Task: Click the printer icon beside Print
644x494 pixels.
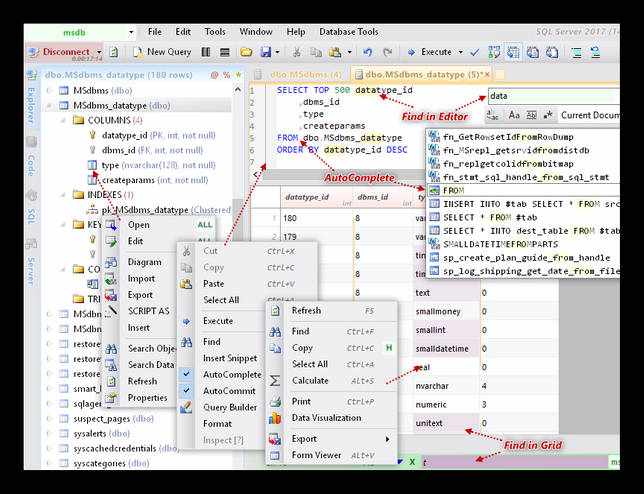Action: 274,402
